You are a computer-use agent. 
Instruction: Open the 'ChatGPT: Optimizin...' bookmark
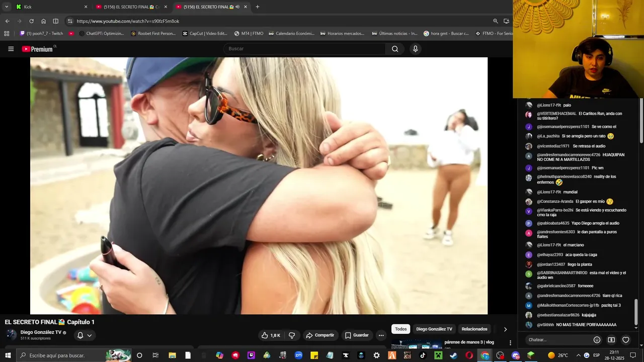(101, 34)
